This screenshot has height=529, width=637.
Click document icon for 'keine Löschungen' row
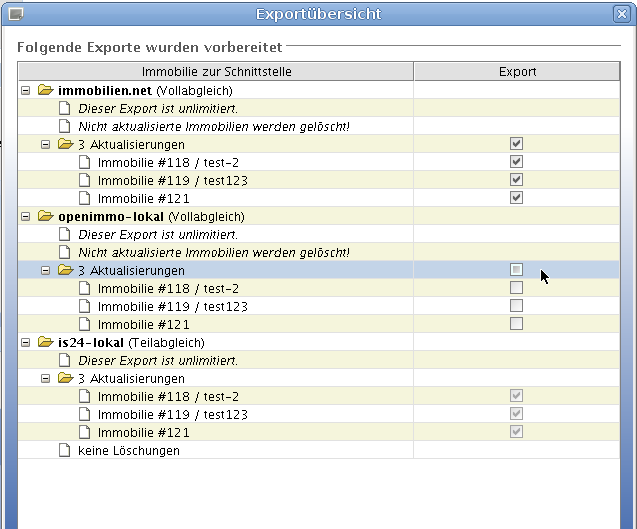65,450
